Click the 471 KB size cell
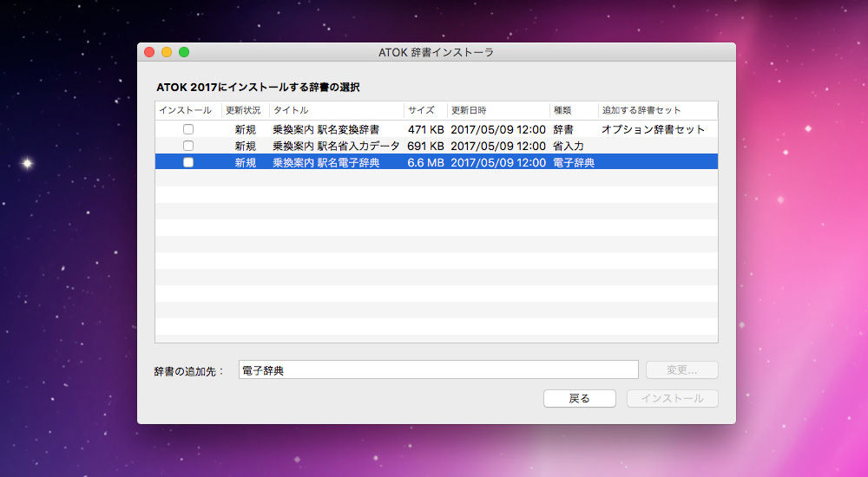868x477 pixels. [425, 129]
